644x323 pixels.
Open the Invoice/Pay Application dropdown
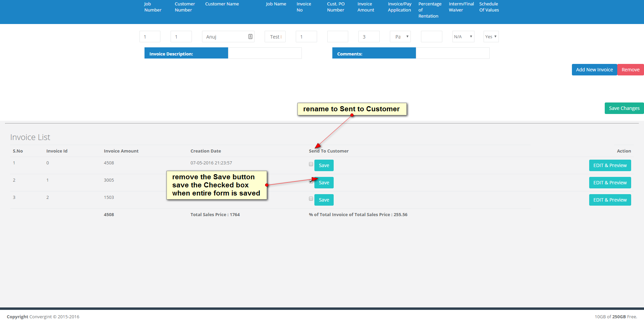tap(400, 37)
